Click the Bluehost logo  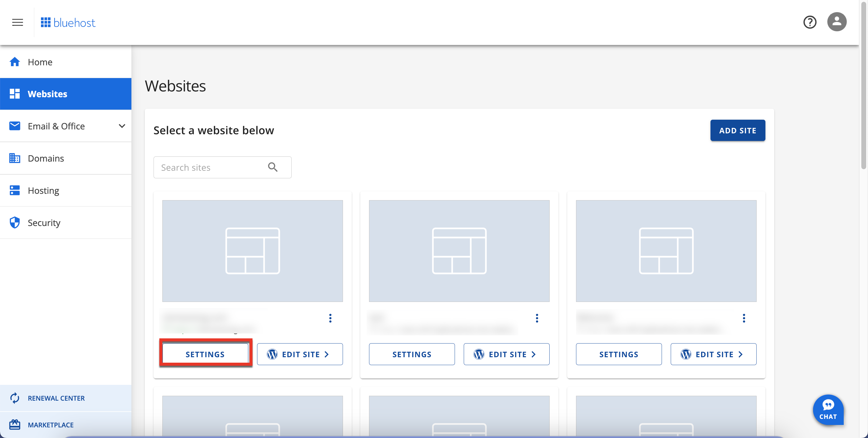[68, 22]
